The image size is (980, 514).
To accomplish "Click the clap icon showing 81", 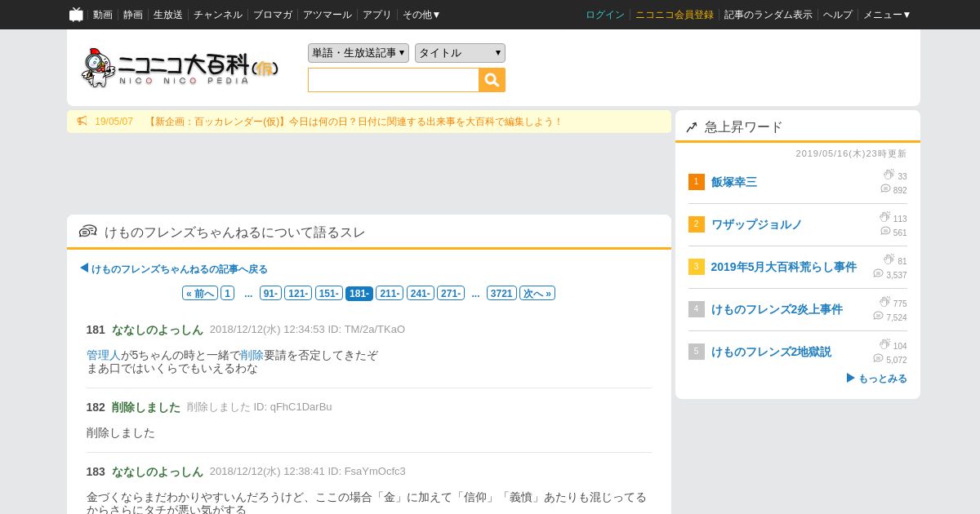I will click(x=889, y=259).
